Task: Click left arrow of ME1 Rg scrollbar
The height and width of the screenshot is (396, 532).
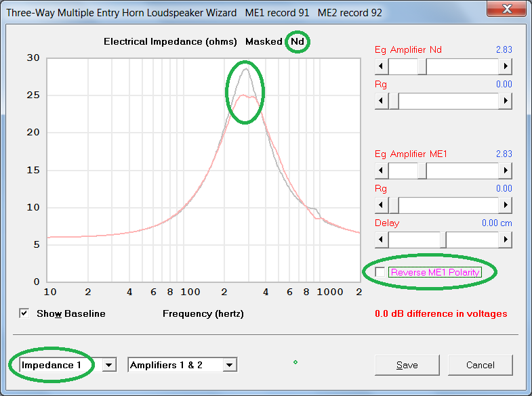Action: (x=382, y=205)
